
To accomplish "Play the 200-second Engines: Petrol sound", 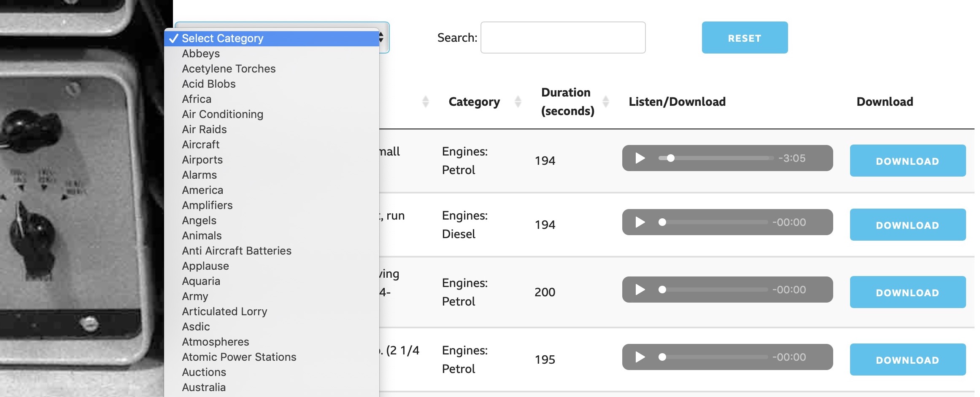I will pos(640,290).
